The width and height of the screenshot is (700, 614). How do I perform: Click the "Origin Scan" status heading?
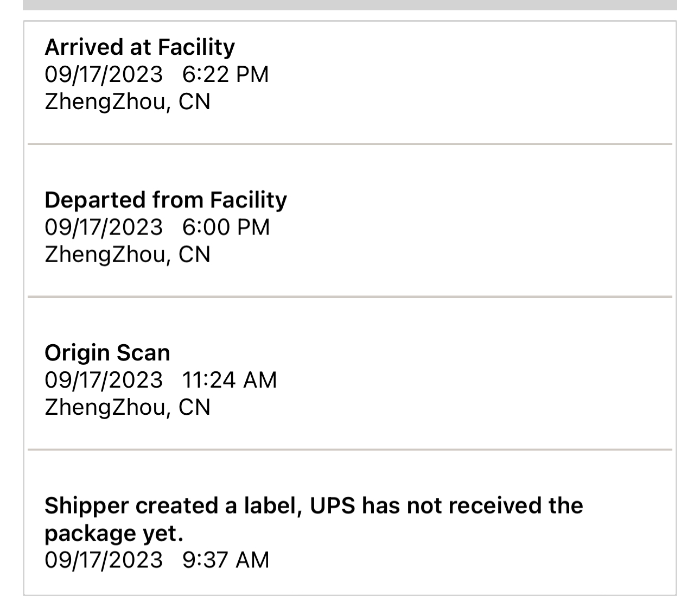click(x=107, y=353)
